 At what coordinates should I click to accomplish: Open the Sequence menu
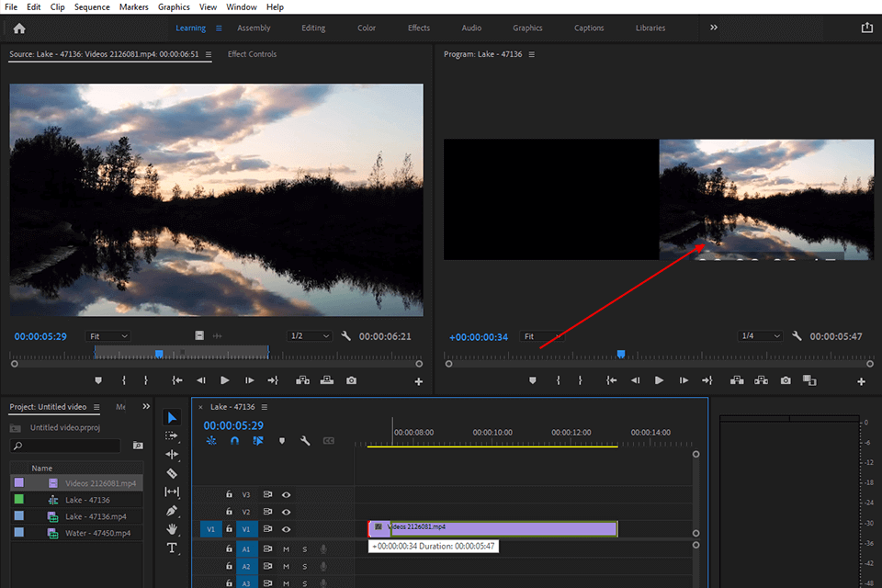point(92,6)
